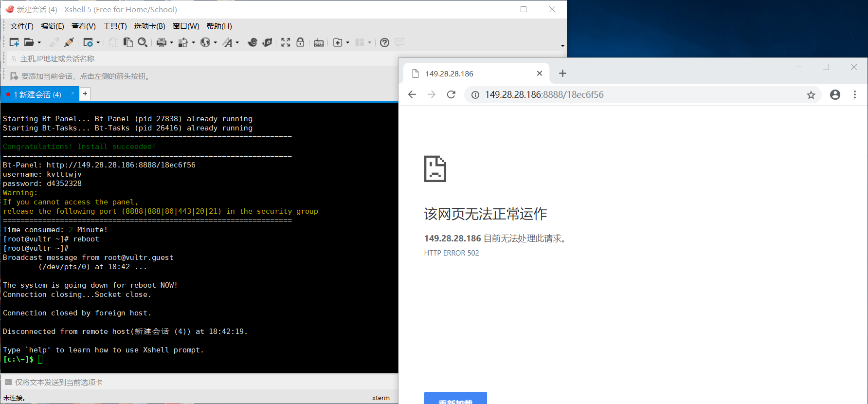Image resolution: width=868 pixels, height=404 pixels.
Task: Click the browser back arrow
Action: pyautogui.click(x=412, y=94)
